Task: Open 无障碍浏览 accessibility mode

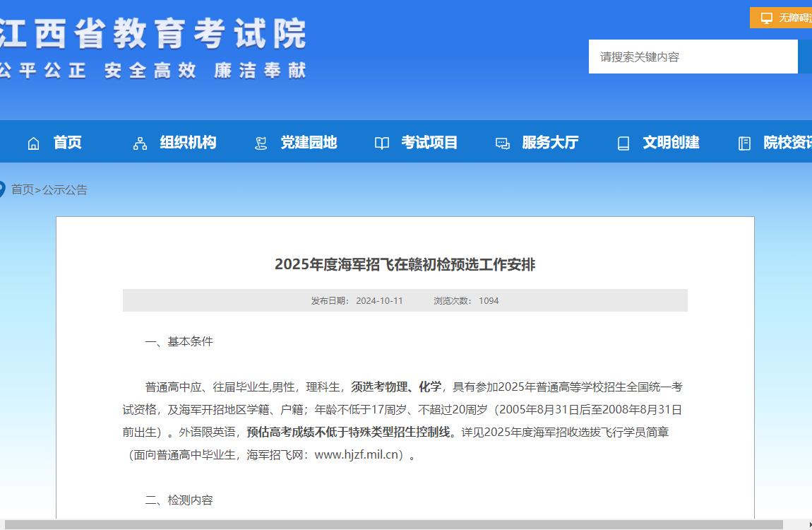Action: click(784, 17)
